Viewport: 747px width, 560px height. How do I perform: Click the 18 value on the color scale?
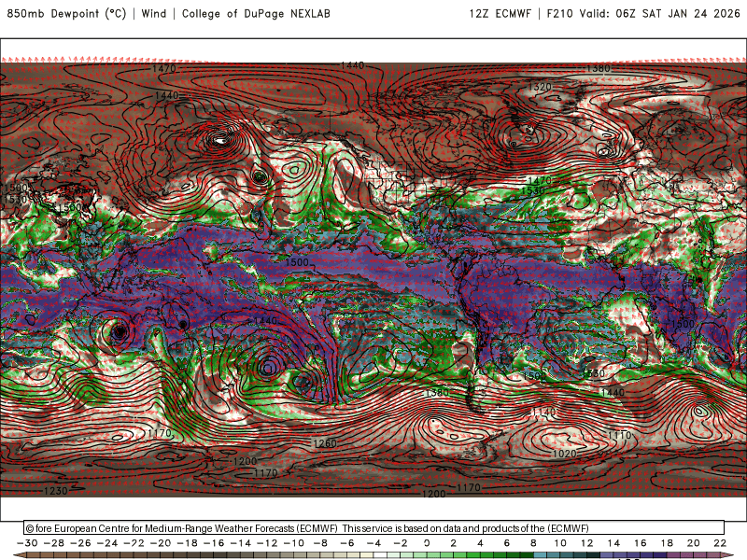tap(667, 543)
